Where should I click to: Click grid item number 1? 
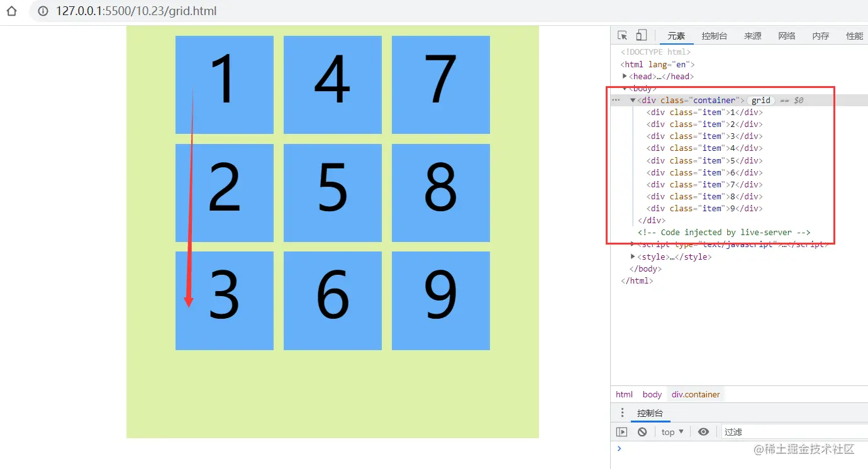tap(225, 85)
